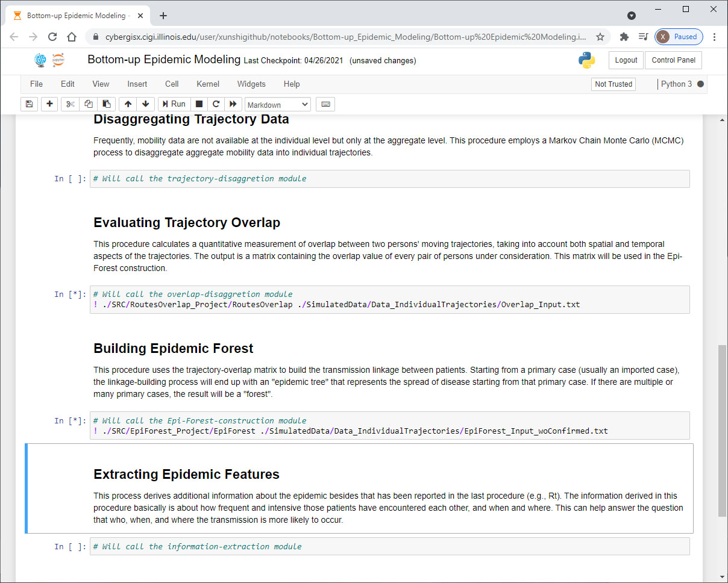The image size is (728, 583).
Task: Move selected cell up arrow
Action: (128, 104)
